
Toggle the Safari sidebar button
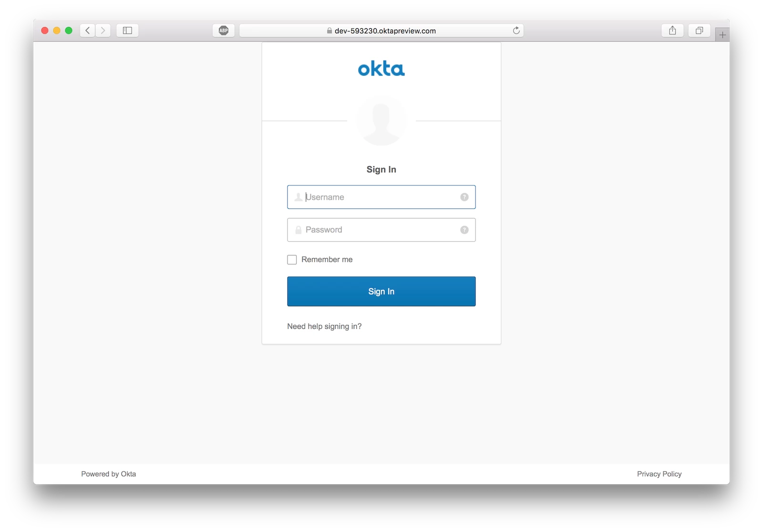point(127,31)
